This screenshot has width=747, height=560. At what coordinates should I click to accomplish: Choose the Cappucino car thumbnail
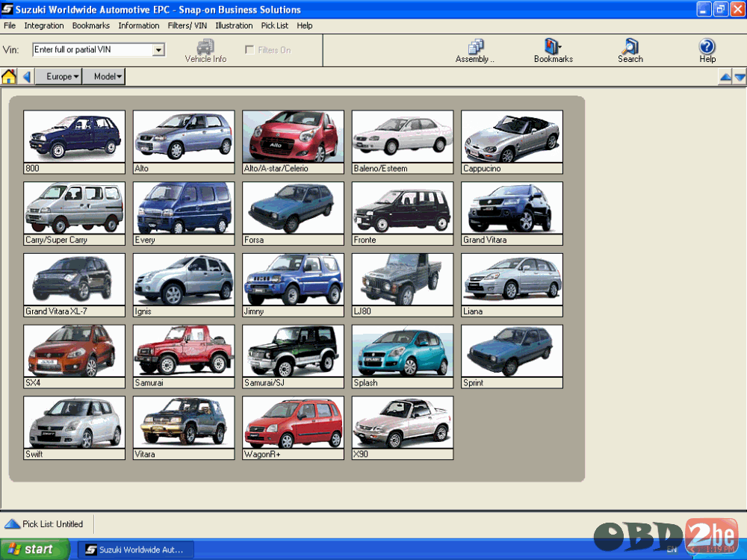tap(512, 142)
